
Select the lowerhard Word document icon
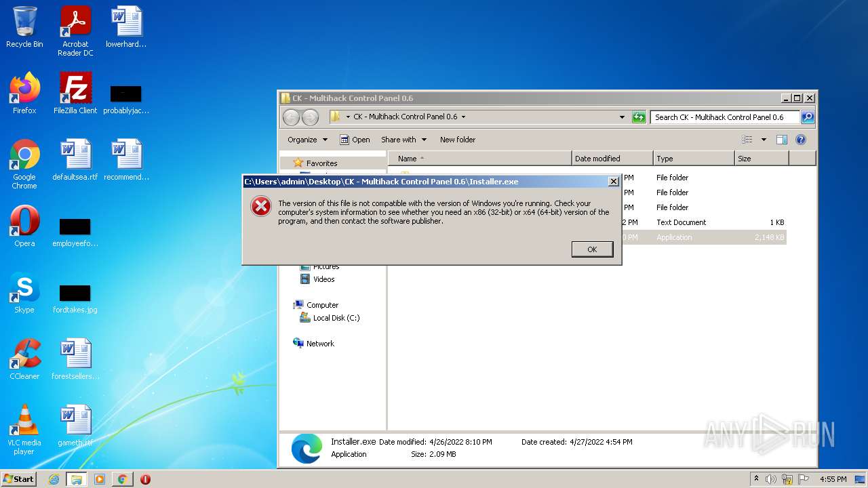click(x=126, y=27)
